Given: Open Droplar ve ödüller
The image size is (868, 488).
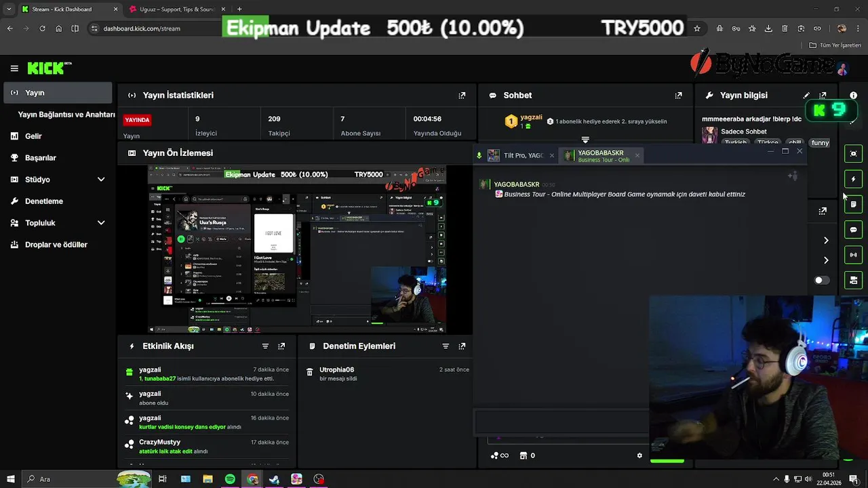Looking at the screenshot, I should pyautogui.click(x=58, y=245).
